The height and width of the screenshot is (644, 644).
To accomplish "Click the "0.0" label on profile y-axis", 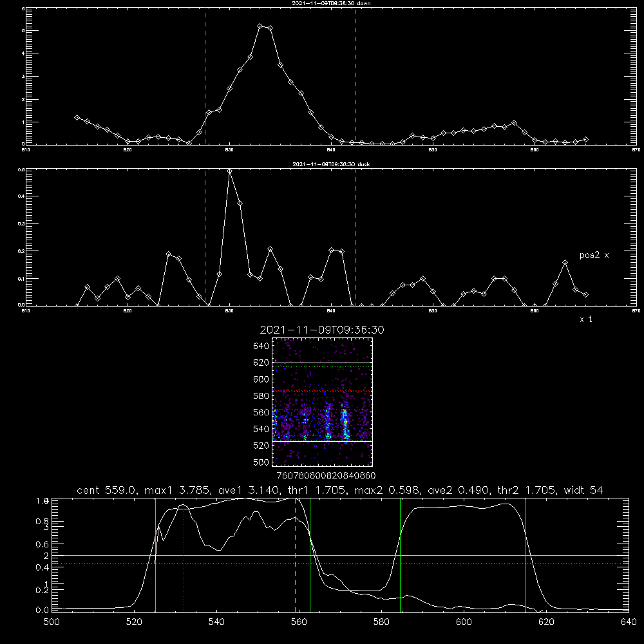I will tap(42, 611).
